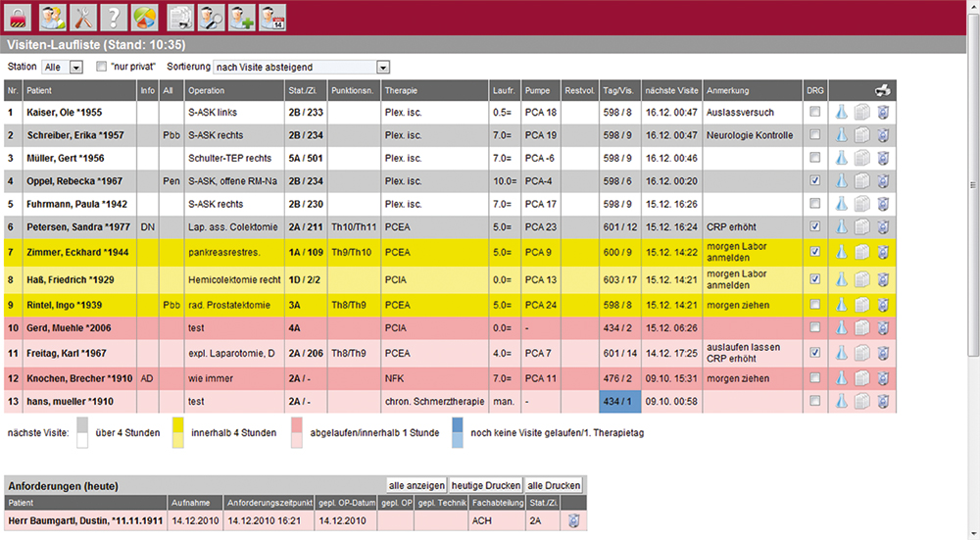Check the DRG box for Fuhrmann, Paula

[815, 204]
